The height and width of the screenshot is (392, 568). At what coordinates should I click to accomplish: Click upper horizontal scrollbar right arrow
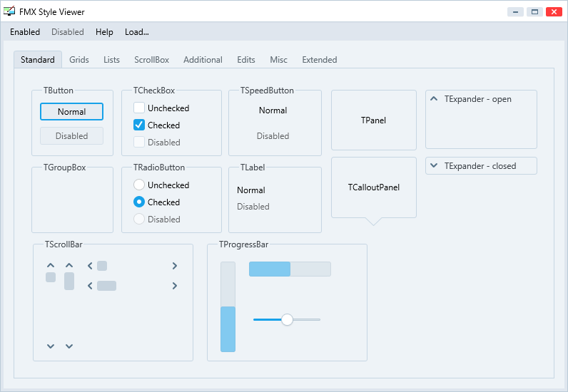[x=175, y=266]
